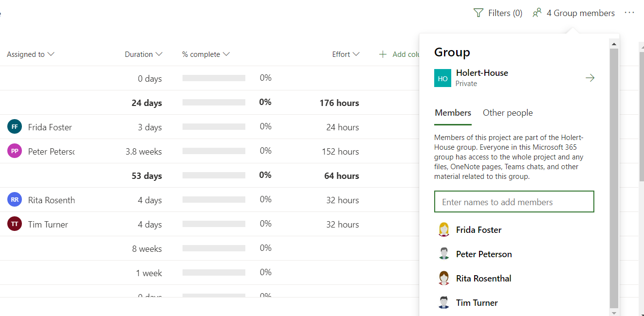This screenshot has height=316, width=644.
Task: Click the 24 hours effort cell
Action: [343, 127]
